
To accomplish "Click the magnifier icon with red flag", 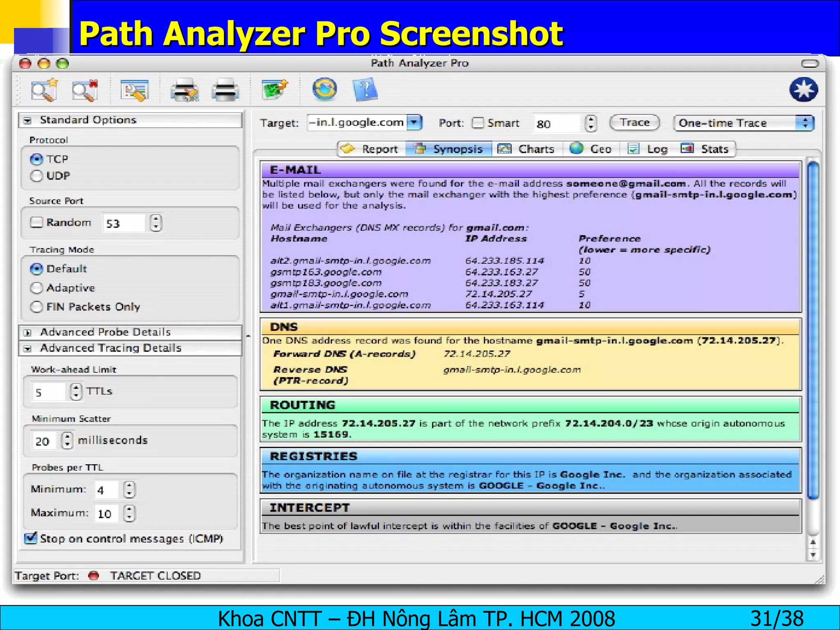I will 85,90.
